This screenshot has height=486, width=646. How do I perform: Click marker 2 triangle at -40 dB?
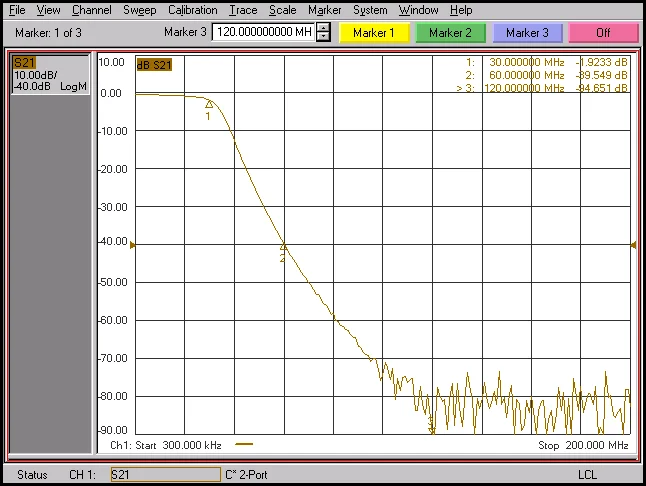point(283,247)
